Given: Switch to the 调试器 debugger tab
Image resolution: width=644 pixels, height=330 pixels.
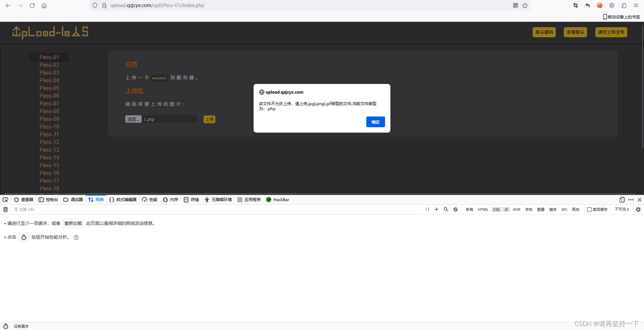Looking at the screenshot, I should pyautogui.click(x=73, y=200).
